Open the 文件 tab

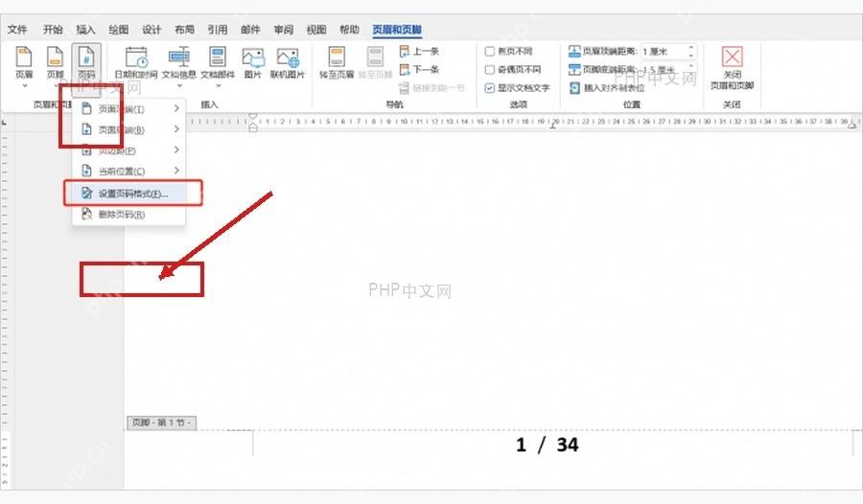click(x=17, y=30)
